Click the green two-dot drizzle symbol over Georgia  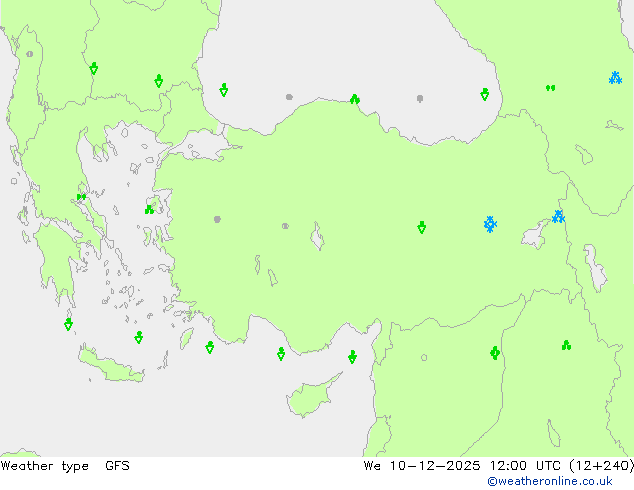pyautogui.click(x=550, y=88)
